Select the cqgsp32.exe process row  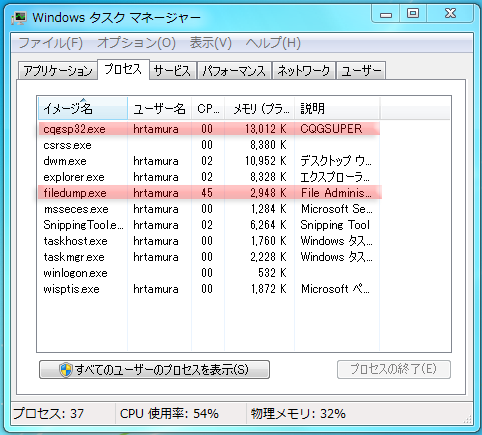click(x=209, y=129)
